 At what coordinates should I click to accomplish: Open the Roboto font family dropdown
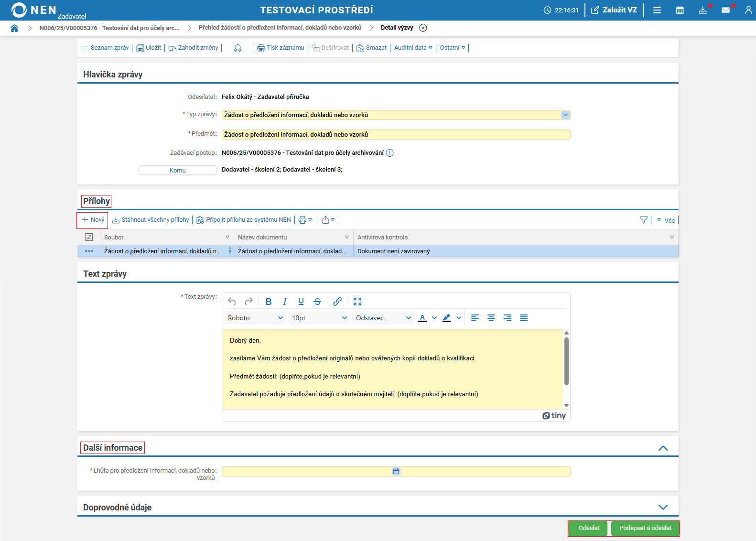[x=255, y=318]
